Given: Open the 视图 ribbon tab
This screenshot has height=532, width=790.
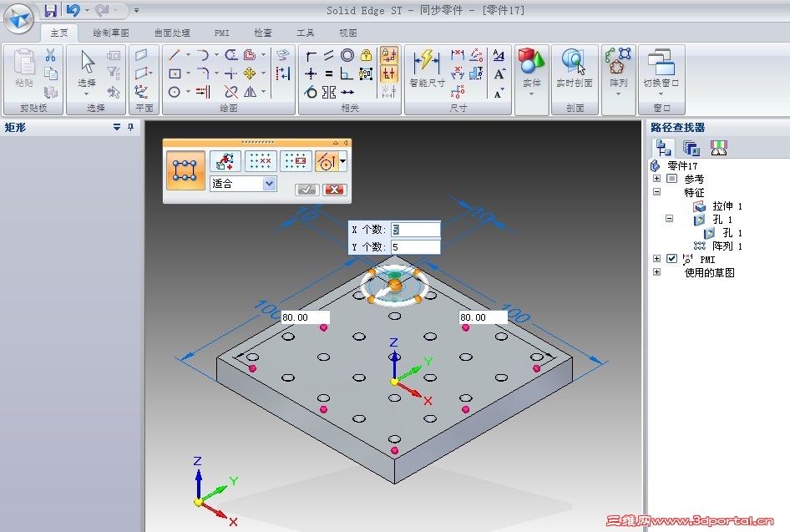Looking at the screenshot, I should (x=347, y=33).
